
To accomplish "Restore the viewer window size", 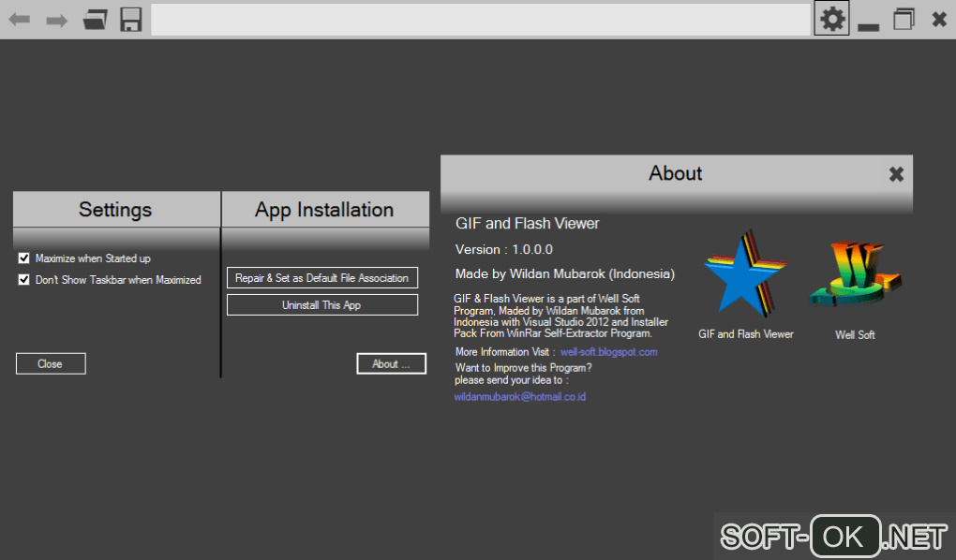I will (904, 20).
